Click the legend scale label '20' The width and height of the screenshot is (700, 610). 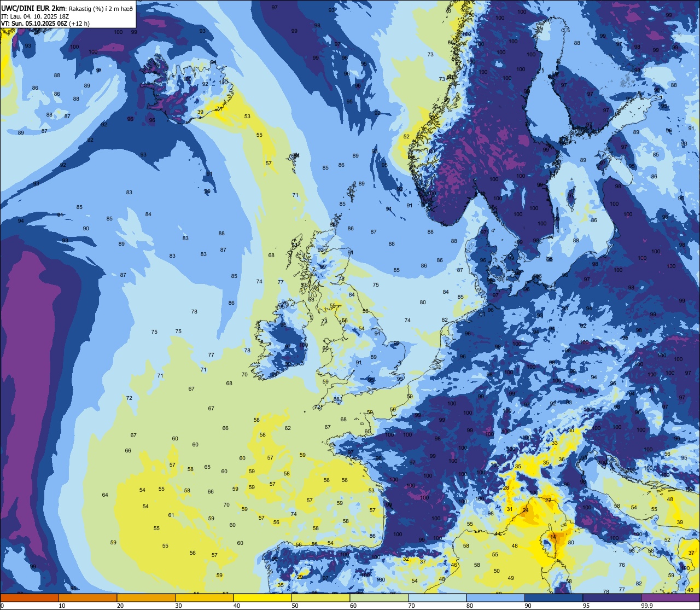pos(120,606)
